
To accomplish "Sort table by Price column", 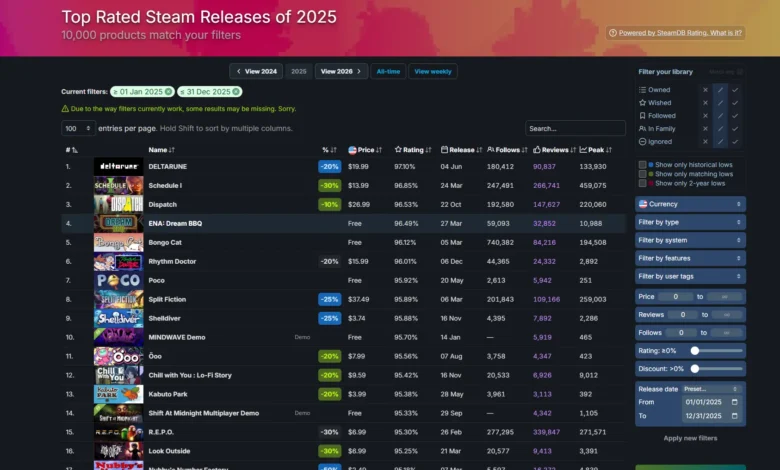I will point(365,150).
